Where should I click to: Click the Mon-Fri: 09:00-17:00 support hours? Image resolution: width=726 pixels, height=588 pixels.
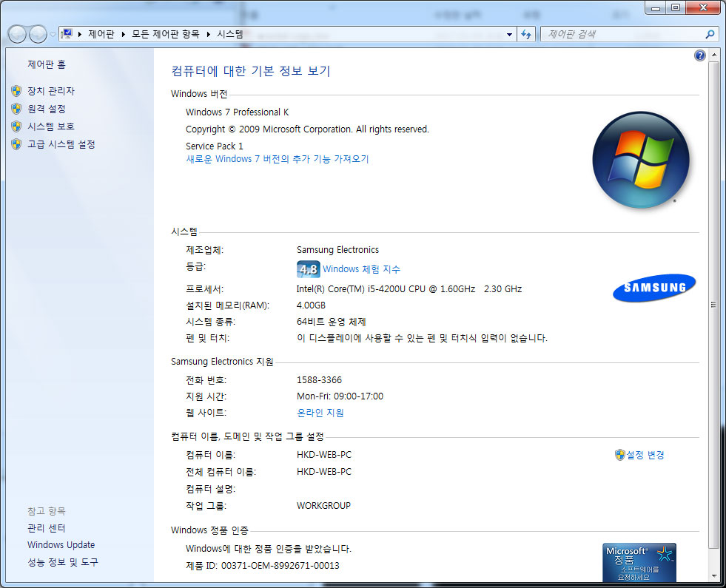tap(340, 396)
